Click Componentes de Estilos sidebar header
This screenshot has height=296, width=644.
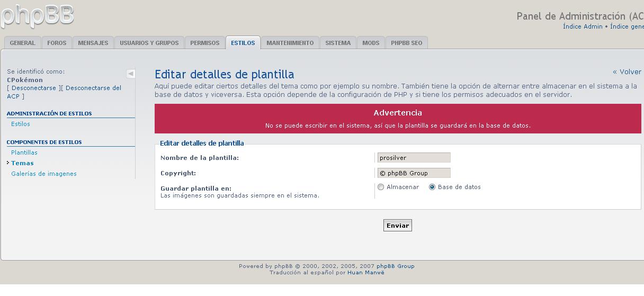pyautogui.click(x=44, y=142)
